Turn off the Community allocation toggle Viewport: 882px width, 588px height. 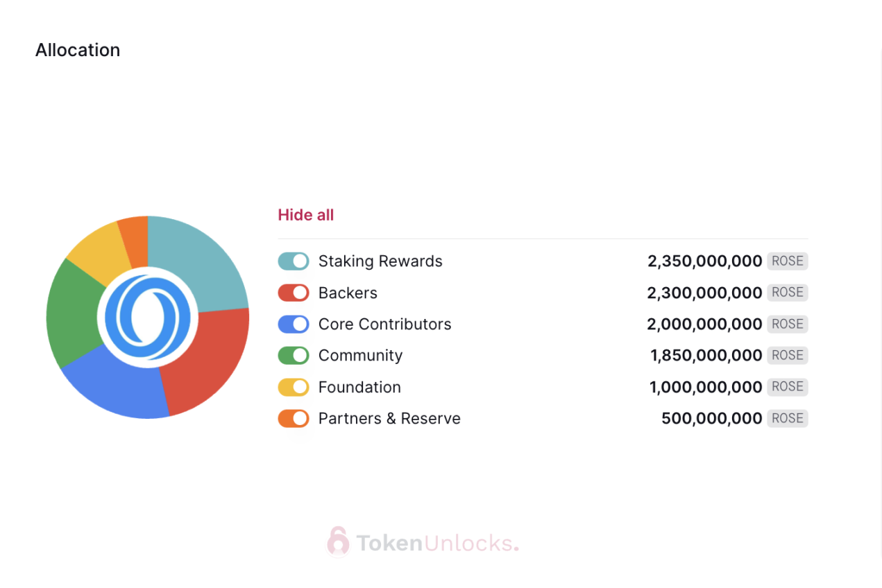294,355
